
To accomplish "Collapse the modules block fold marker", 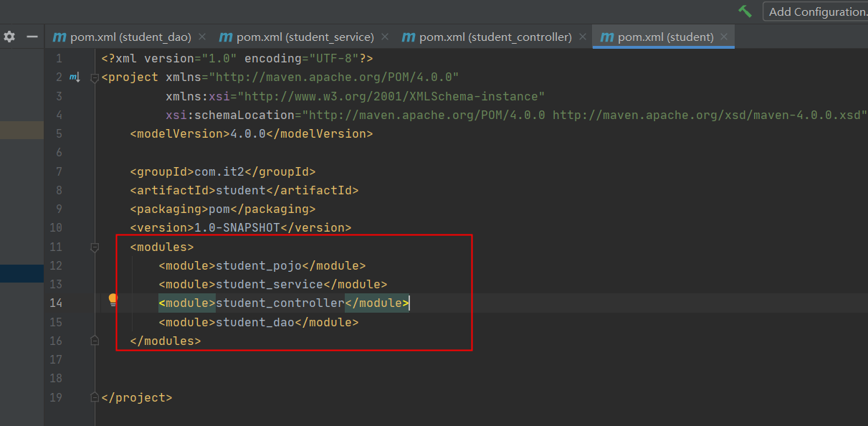I will [x=94, y=247].
